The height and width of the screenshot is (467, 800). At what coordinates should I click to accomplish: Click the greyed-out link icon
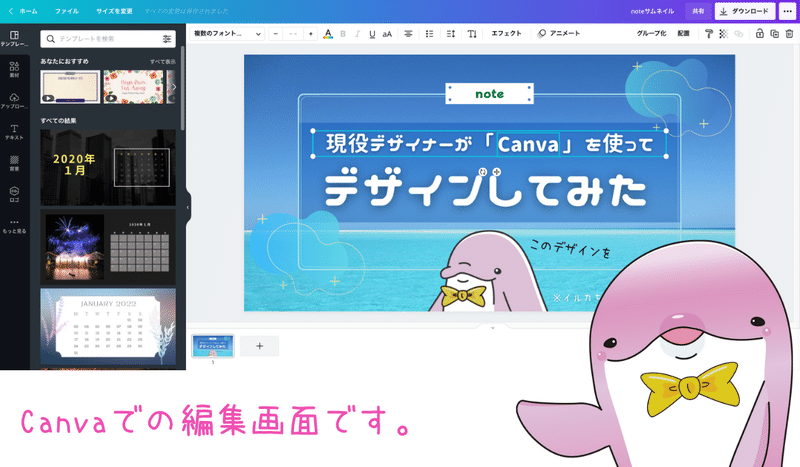[738, 34]
